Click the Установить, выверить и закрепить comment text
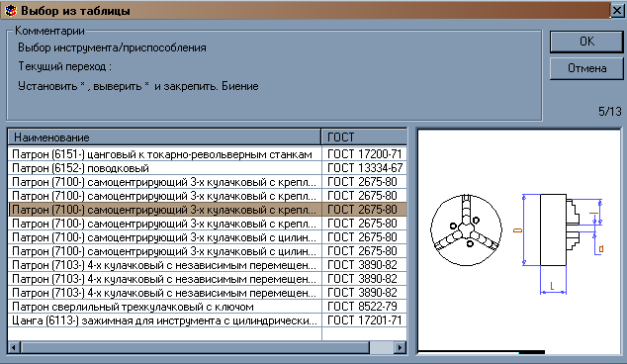The width and height of the screenshot is (627, 364). click(x=137, y=86)
